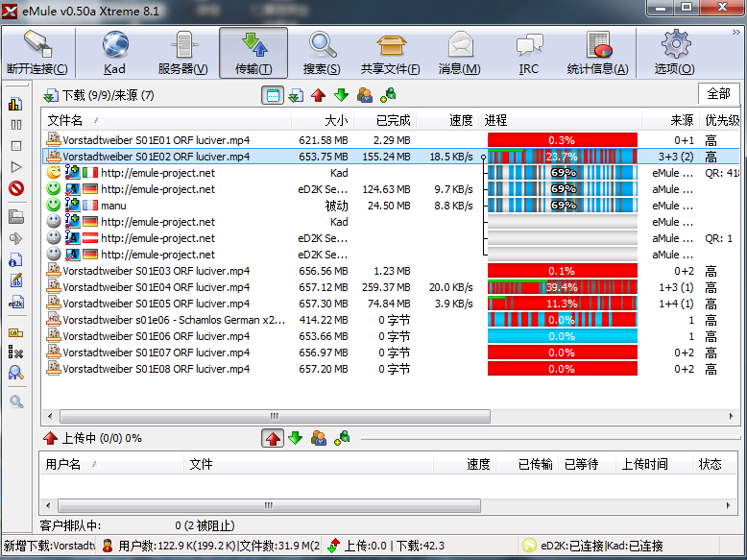Screen dimensions: 747x560
Task: Copy ed2k link via sidebar icon
Action: (15, 303)
